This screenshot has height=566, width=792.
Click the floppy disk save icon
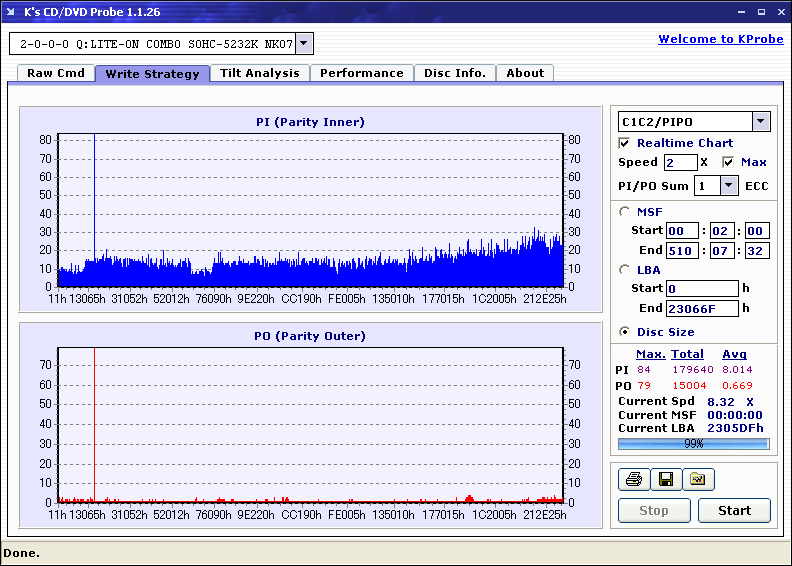pyautogui.click(x=665, y=480)
